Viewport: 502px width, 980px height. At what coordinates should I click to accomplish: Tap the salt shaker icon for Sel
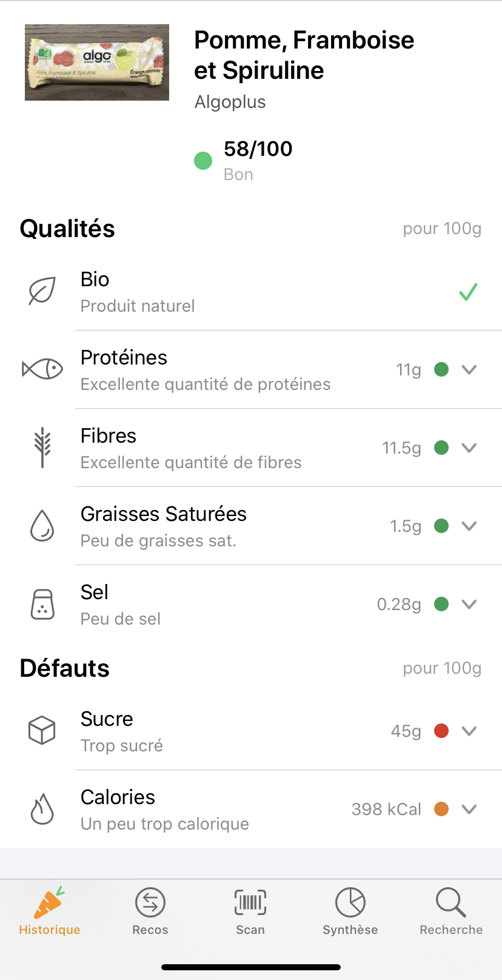pyautogui.click(x=42, y=604)
